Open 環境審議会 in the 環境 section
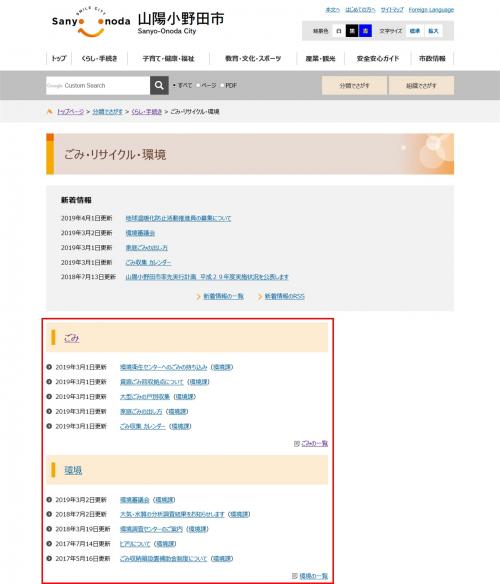This screenshot has width=500, height=584. 135,500
